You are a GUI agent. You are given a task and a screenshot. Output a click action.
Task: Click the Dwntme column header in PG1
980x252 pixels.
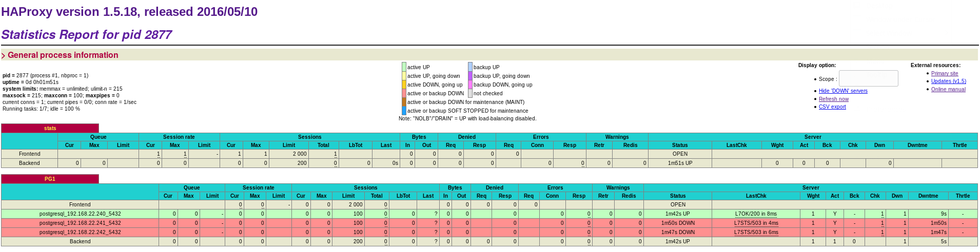pos(928,196)
